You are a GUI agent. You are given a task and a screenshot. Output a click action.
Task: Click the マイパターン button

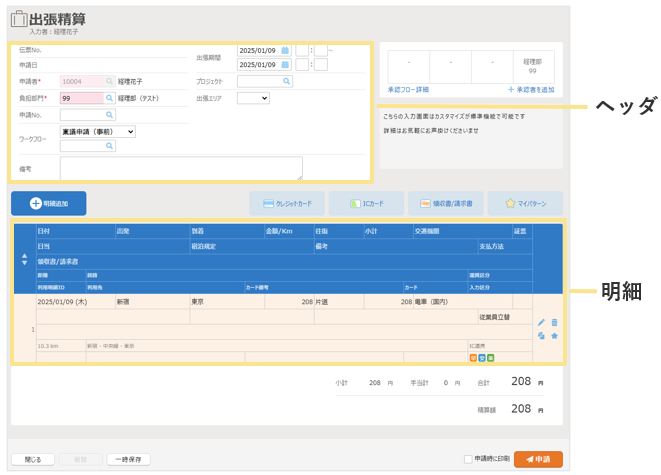tap(525, 204)
